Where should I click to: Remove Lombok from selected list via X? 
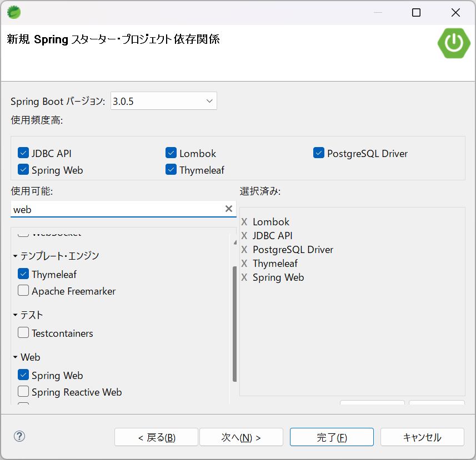coord(244,222)
